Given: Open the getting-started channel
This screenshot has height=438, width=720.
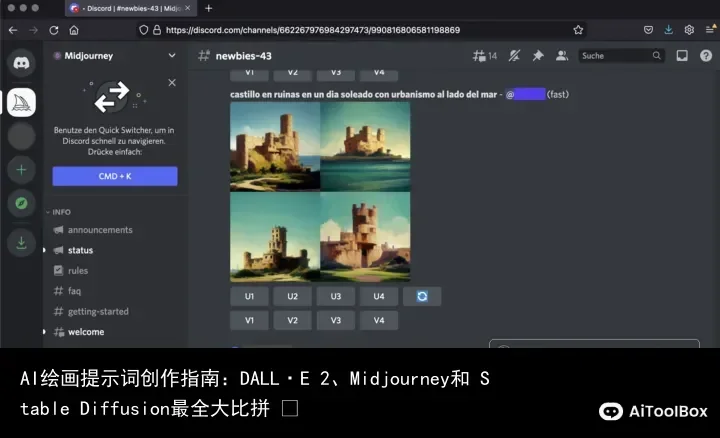Looking at the screenshot, I should [98, 311].
